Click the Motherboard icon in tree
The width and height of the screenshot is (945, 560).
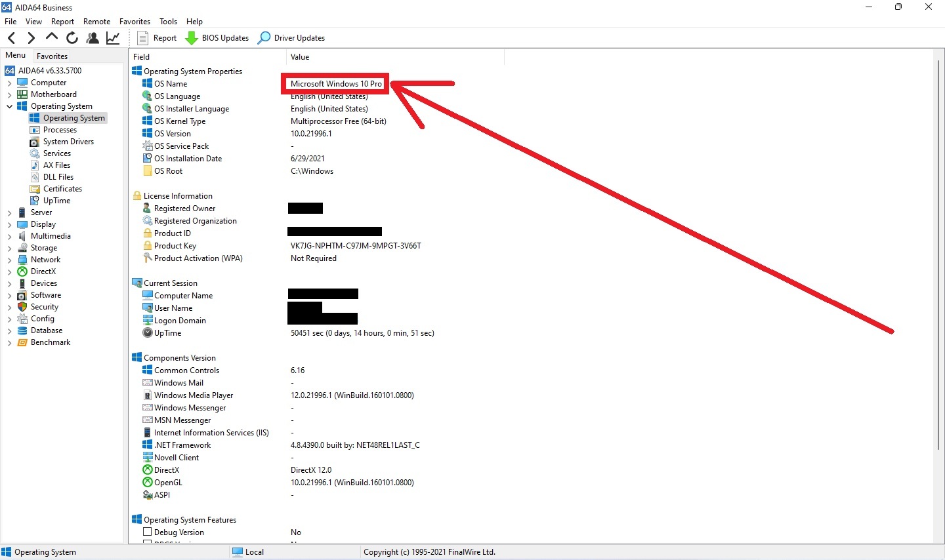[22, 94]
